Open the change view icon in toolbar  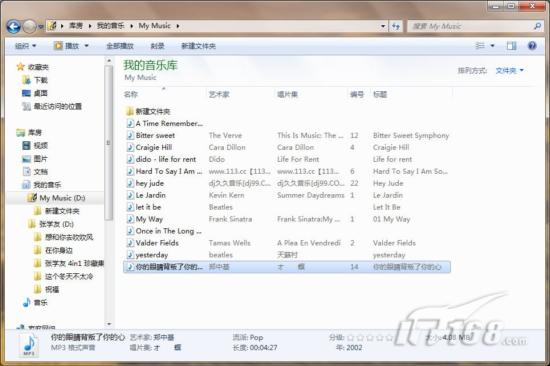[479, 46]
